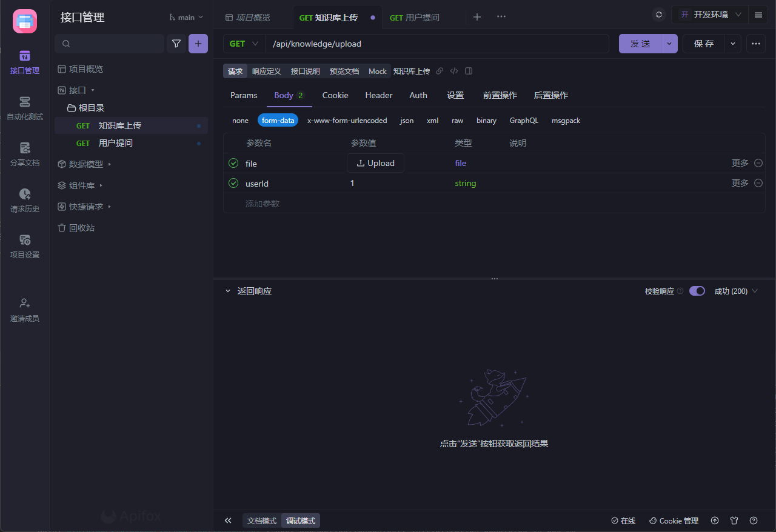Click the purple plus add button
This screenshot has width=776, height=532.
coord(198,44)
